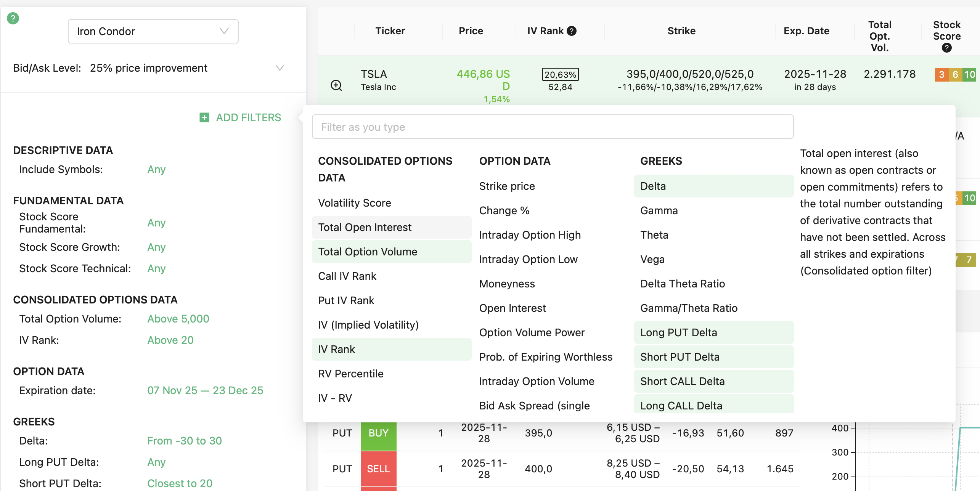980x491 pixels.
Task: Open the Iron Condor strategy dropdown
Action: tap(153, 31)
